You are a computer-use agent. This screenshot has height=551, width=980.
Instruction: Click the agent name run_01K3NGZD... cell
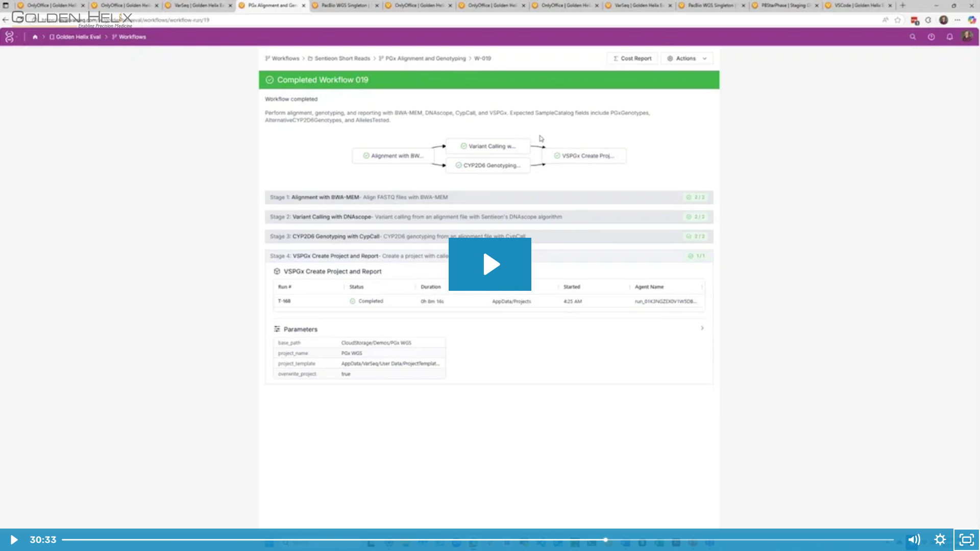[666, 302]
